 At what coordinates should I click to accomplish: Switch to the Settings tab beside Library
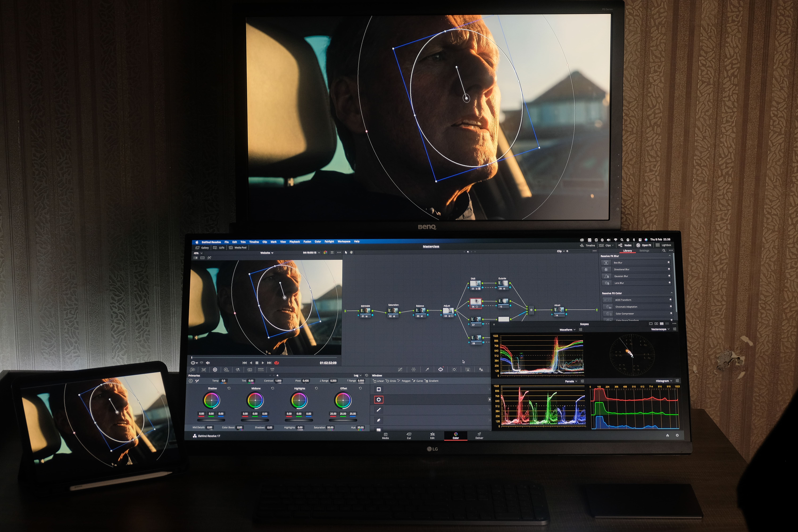tap(644, 251)
